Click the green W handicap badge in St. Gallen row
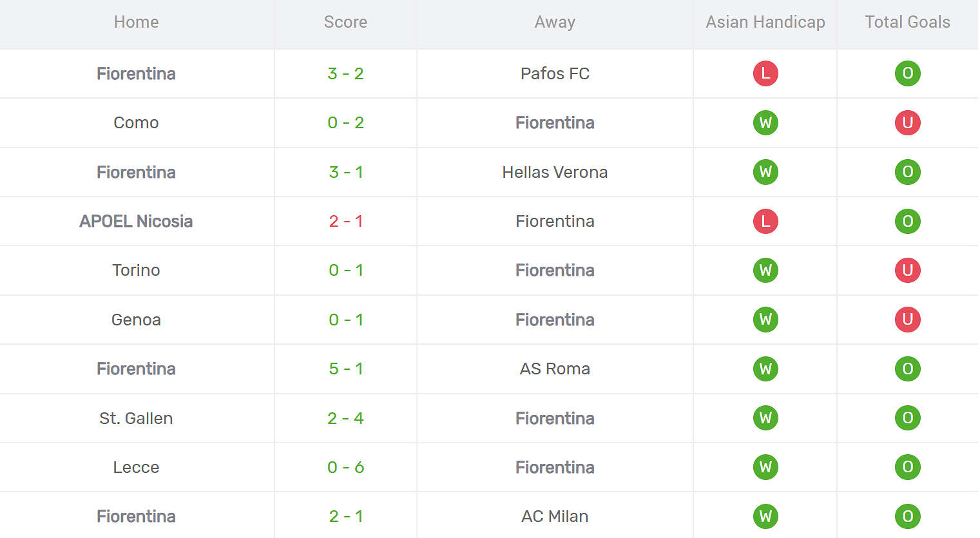 765,418
